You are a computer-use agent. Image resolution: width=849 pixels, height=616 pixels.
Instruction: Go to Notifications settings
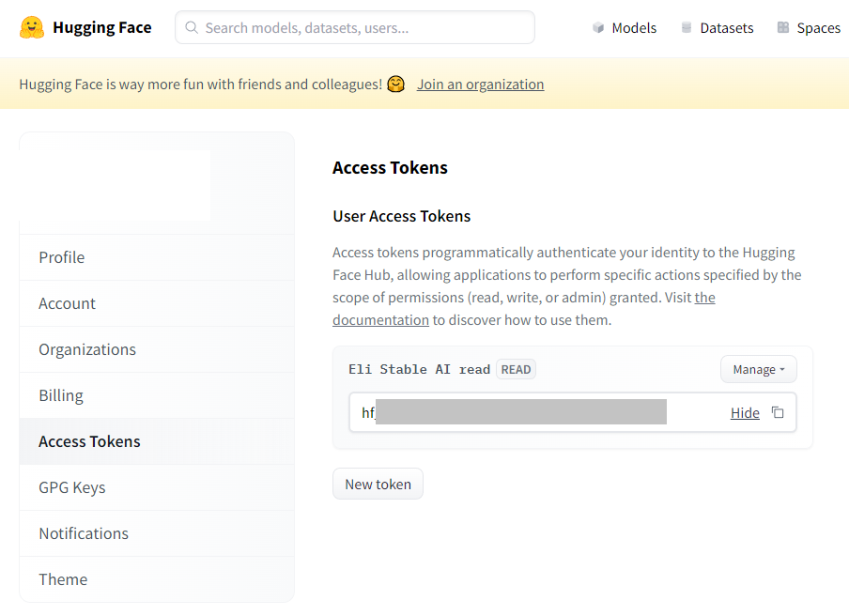[x=84, y=533]
